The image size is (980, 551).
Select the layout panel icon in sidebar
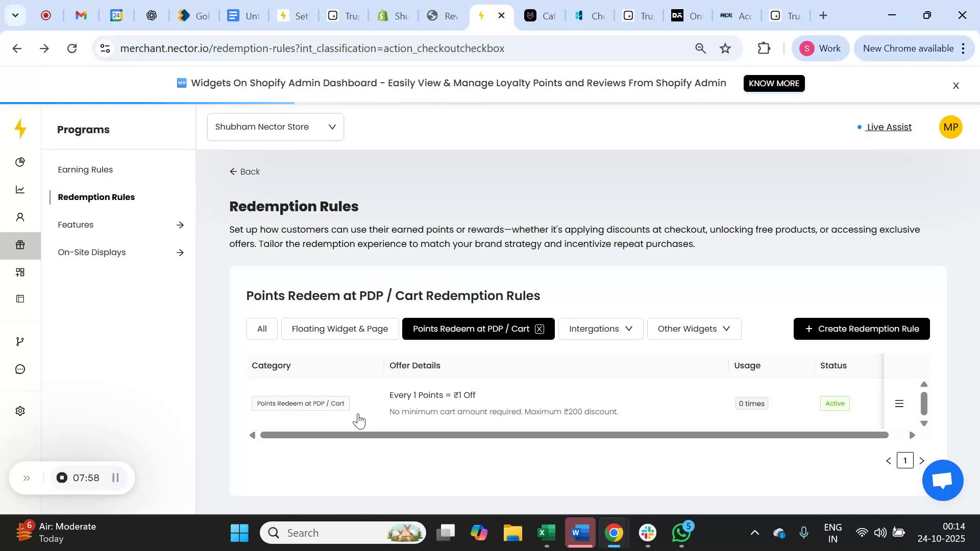coord(20,298)
